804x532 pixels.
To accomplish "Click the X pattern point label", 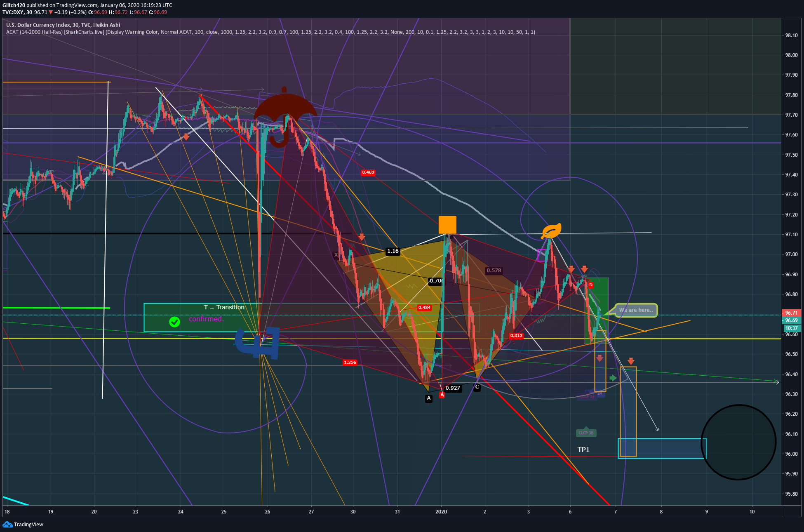I will (336, 255).
